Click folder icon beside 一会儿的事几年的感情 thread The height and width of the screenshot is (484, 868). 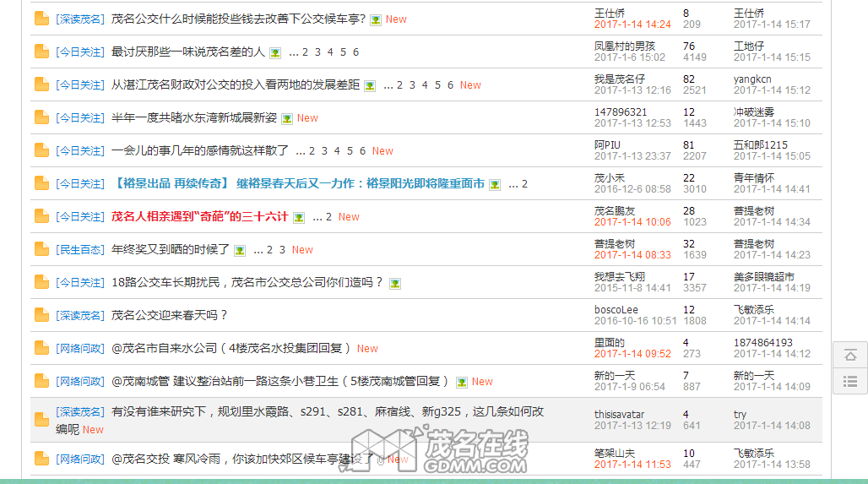click(x=41, y=150)
